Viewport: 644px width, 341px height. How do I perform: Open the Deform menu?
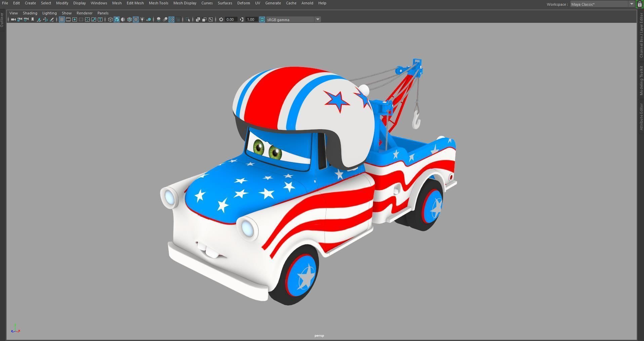tap(243, 3)
